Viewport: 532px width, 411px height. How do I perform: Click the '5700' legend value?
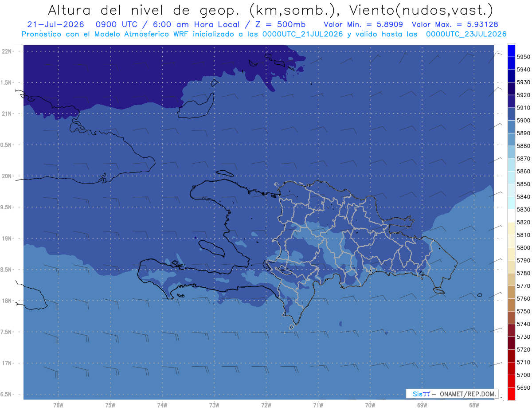pyautogui.click(x=523, y=375)
